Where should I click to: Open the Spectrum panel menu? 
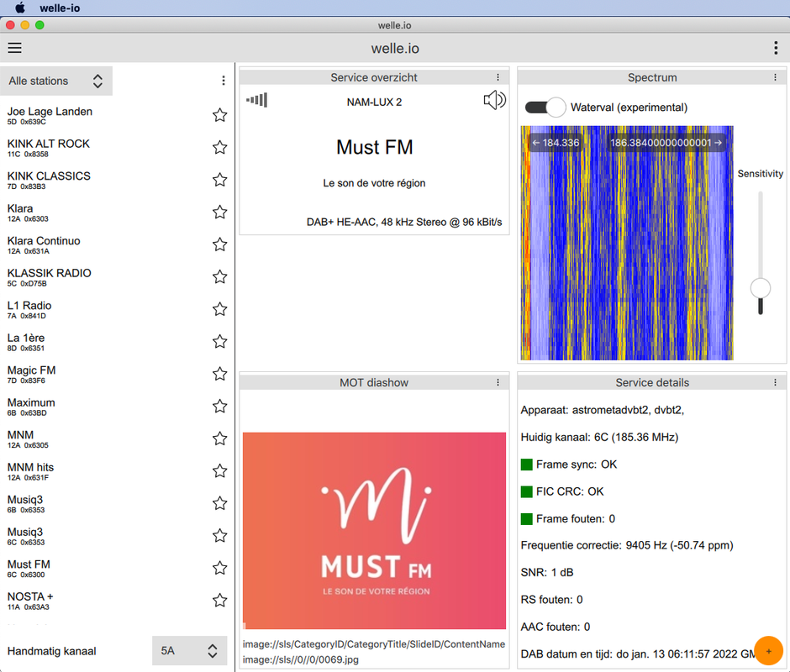pyautogui.click(x=775, y=77)
